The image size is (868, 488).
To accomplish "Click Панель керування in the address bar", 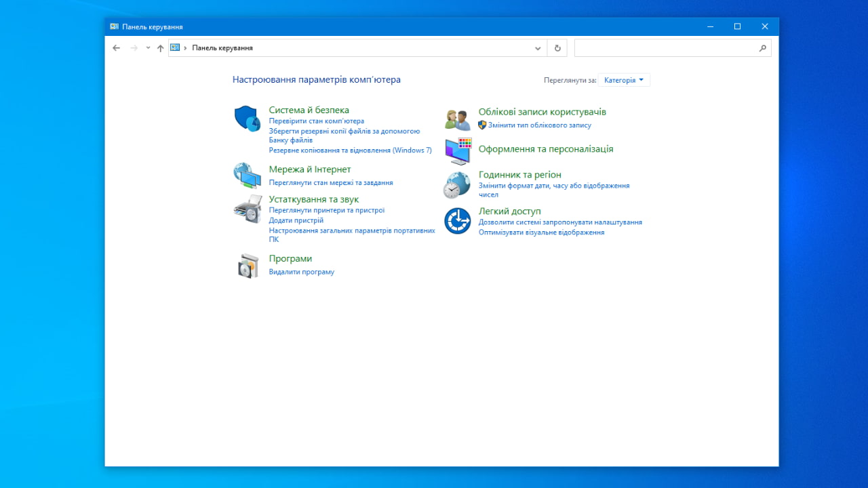I will 222,48.
